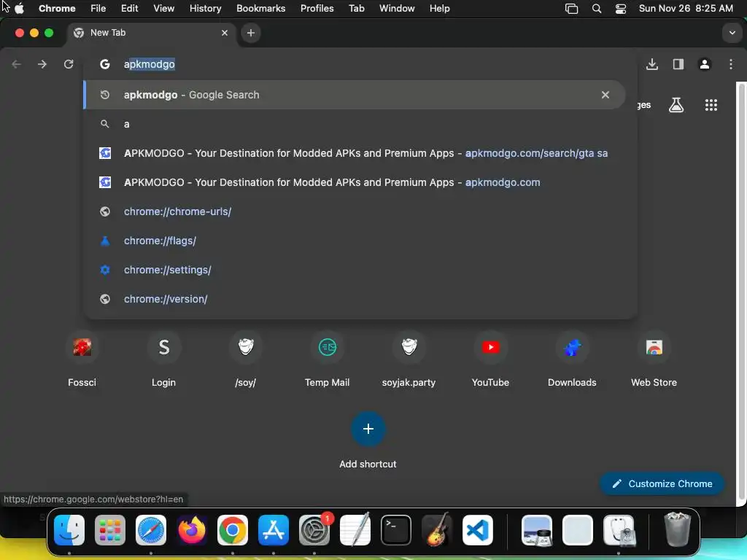This screenshot has height=560, width=747.
Task: Open the Web Store shortcut
Action: click(654, 358)
